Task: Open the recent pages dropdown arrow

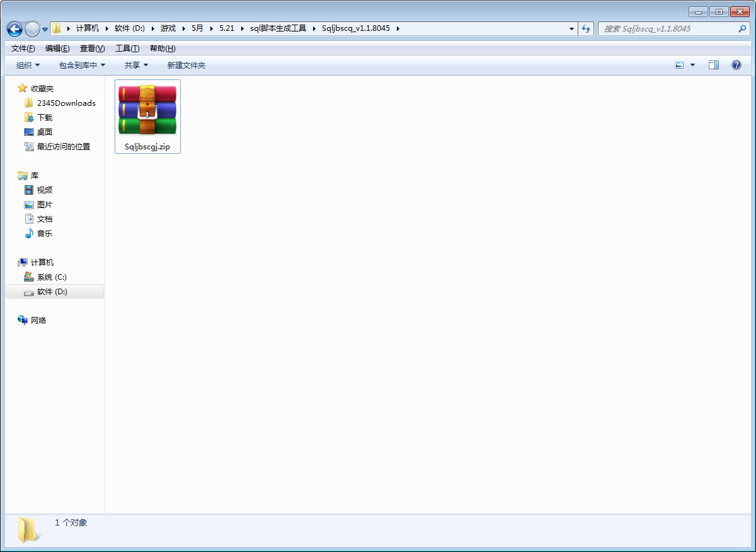Action: 45,30
